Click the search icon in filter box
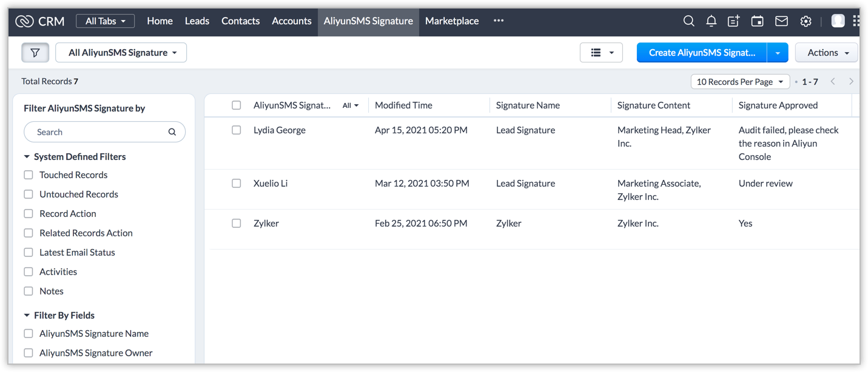 [172, 132]
